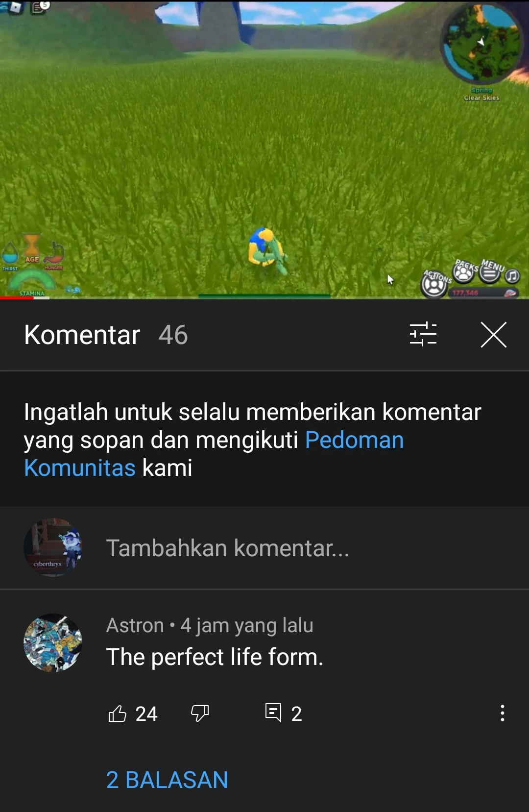Image resolution: width=529 pixels, height=812 pixels.
Task: Close the Komentar panel
Action: coord(494,335)
